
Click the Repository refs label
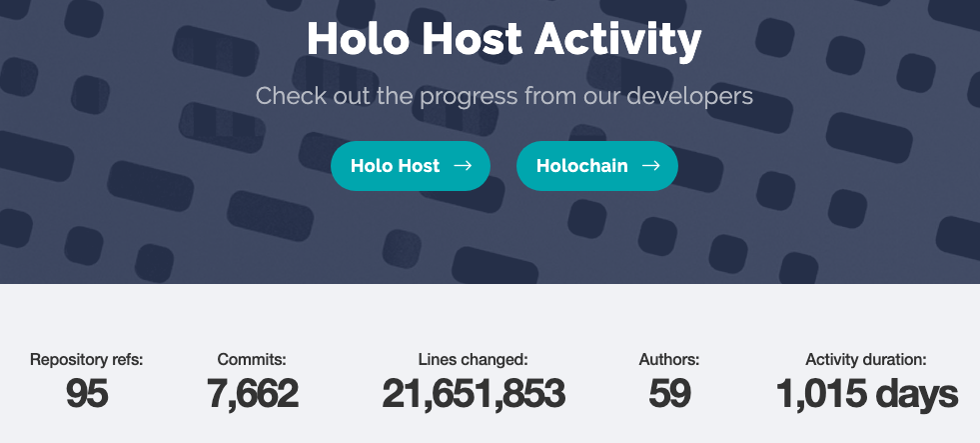(87, 360)
